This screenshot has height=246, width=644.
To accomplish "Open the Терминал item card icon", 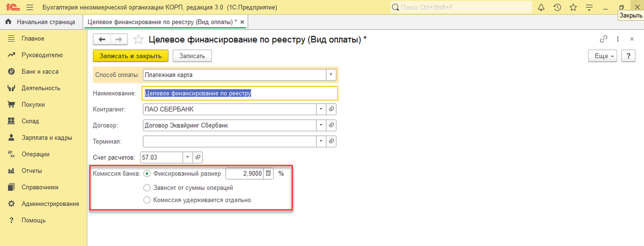I will (332, 141).
